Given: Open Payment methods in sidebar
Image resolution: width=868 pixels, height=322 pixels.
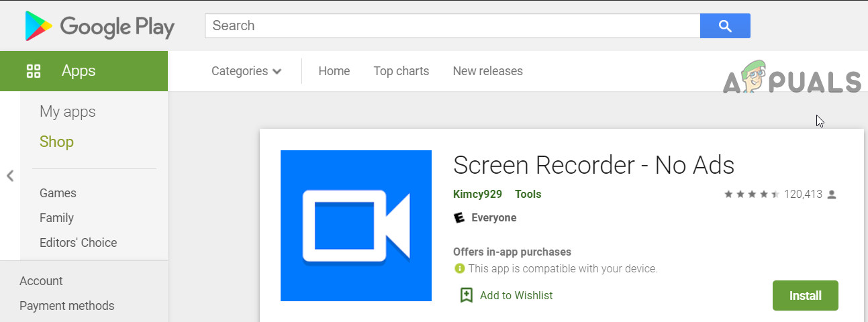Looking at the screenshot, I should click(x=67, y=306).
